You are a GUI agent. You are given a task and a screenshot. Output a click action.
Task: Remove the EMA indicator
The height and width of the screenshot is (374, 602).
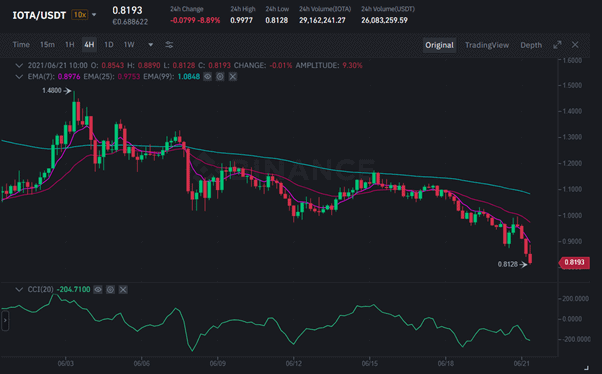tap(233, 77)
